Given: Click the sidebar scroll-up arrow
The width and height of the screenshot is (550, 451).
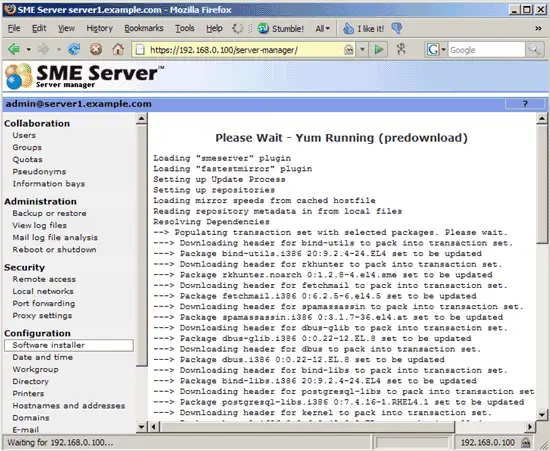Looking at the screenshot, I should tap(141, 119).
